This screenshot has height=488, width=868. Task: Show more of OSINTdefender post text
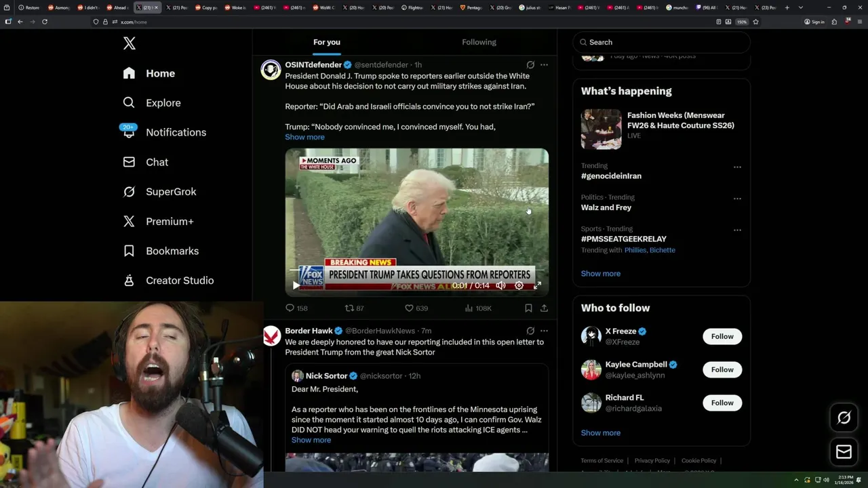pyautogui.click(x=304, y=137)
